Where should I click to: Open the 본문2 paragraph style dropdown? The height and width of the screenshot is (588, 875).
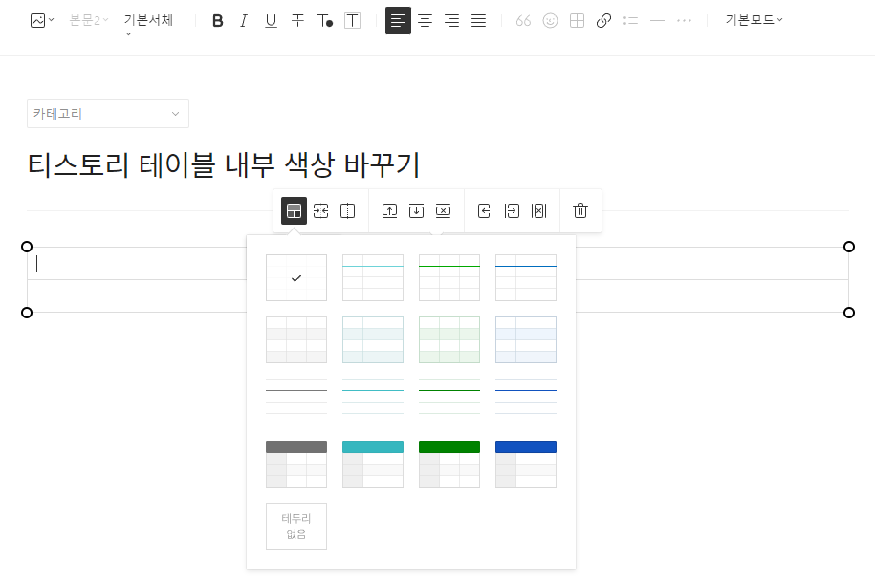point(88,21)
